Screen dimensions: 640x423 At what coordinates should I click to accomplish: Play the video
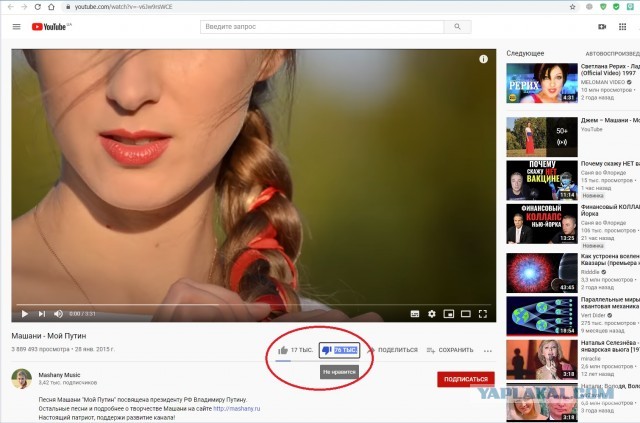coord(24,314)
